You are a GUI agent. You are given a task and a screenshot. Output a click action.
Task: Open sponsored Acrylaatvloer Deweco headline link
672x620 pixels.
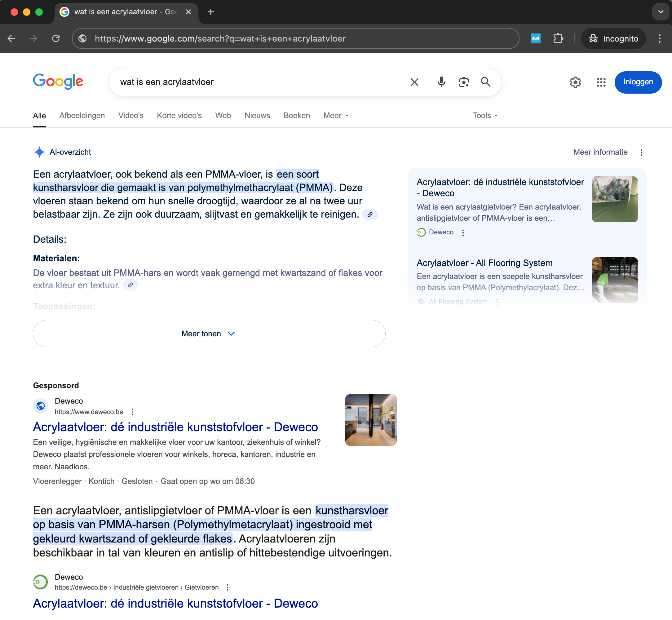coord(175,427)
